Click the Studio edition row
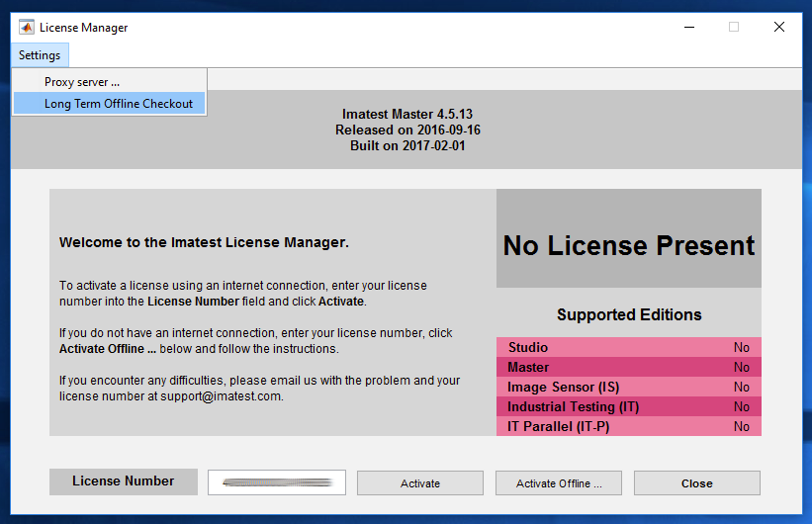Viewport: 812px width, 524px height. 629,347
